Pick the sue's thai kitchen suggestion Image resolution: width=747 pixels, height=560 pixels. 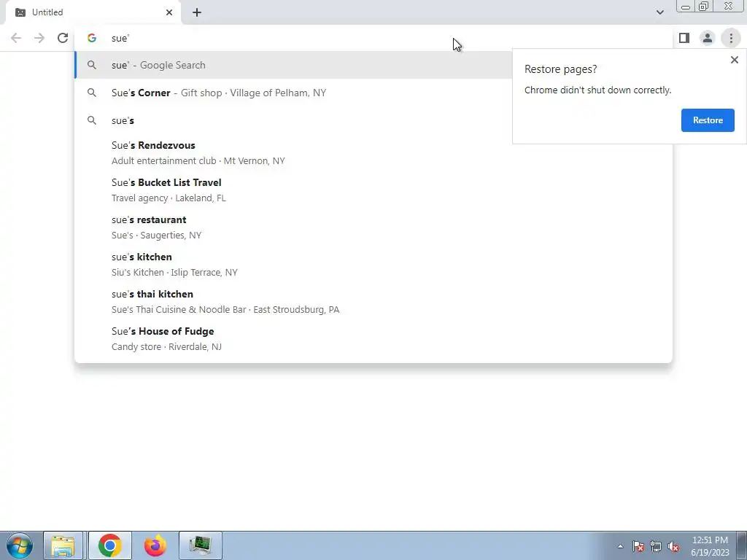tap(373, 301)
